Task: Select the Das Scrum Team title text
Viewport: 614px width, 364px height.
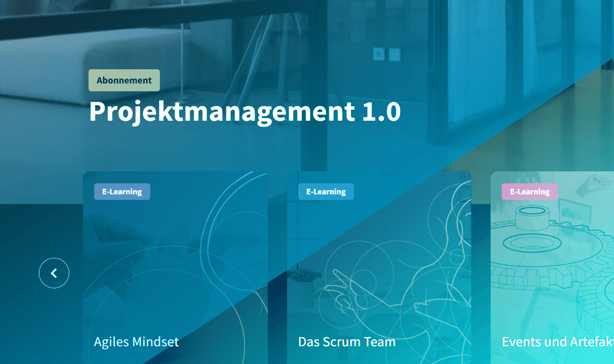Action: click(346, 342)
